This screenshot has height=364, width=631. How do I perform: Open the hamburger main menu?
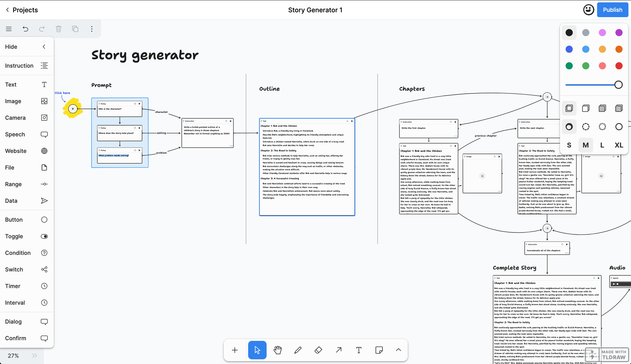[x=9, y=29]
